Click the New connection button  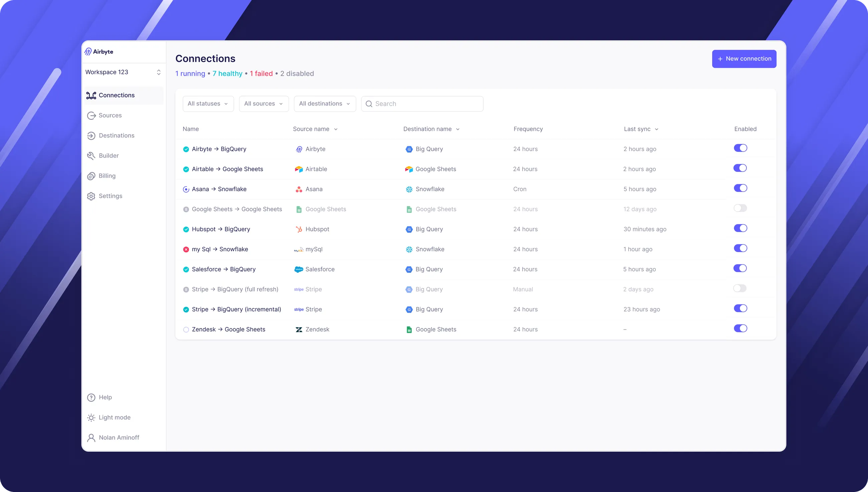(x=744, y=59)
